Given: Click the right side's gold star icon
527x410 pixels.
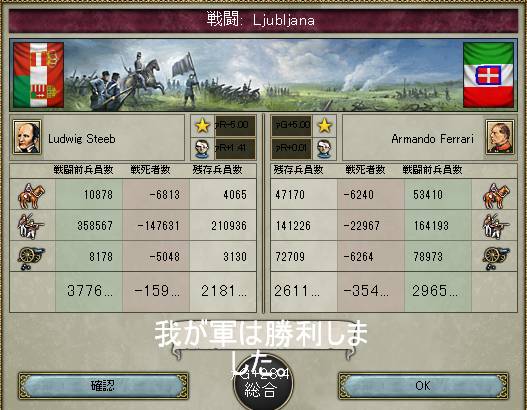Looking at the screenshot, I should point(325,126).
